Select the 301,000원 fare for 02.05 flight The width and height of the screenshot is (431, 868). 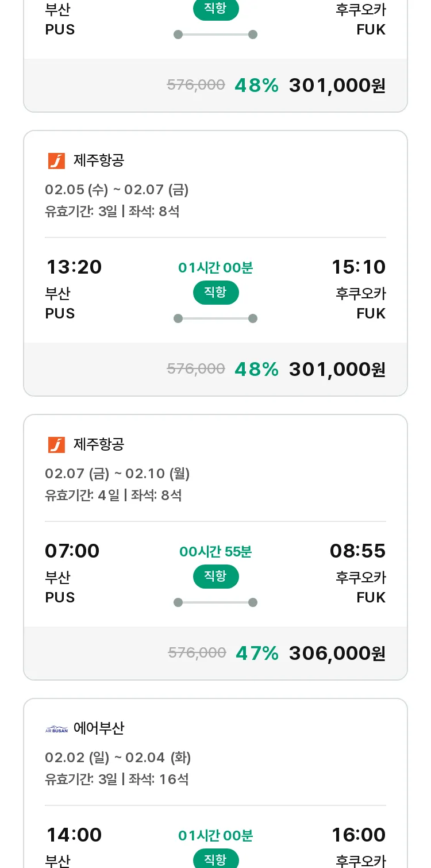[x=337, y=369]
